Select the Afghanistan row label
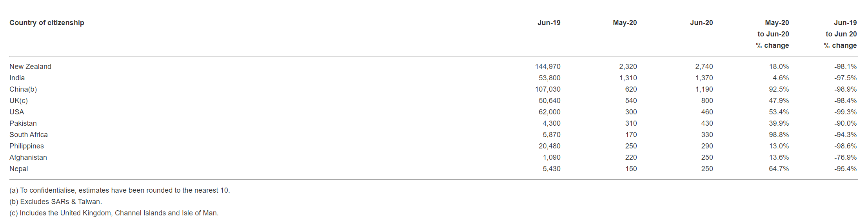 click(28, 157)
